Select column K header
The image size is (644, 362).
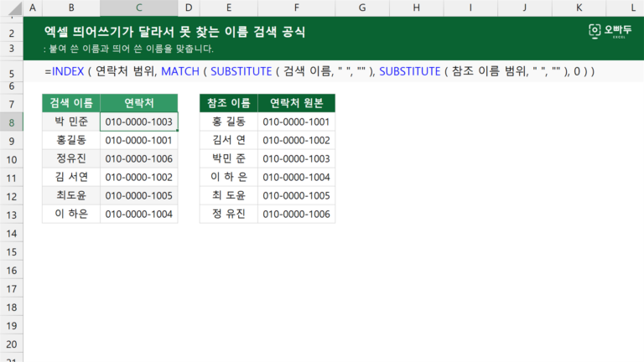[579, 8]
